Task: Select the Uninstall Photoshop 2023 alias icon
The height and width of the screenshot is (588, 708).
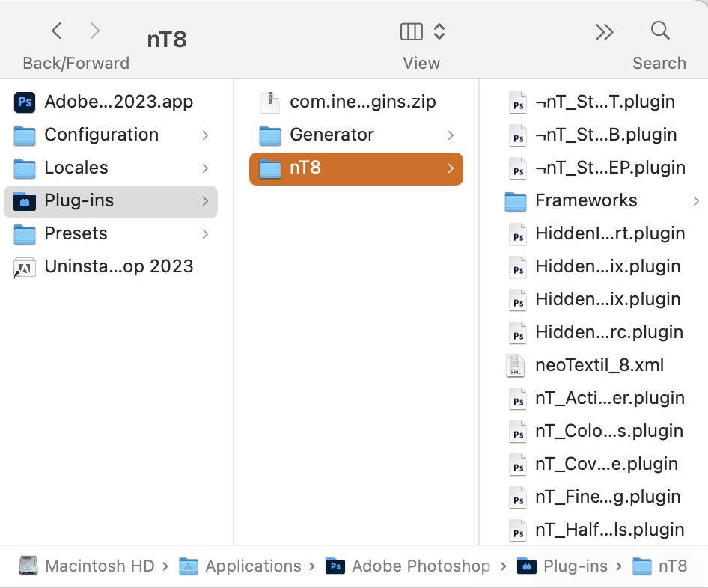Action: click(x=25, y=267)
